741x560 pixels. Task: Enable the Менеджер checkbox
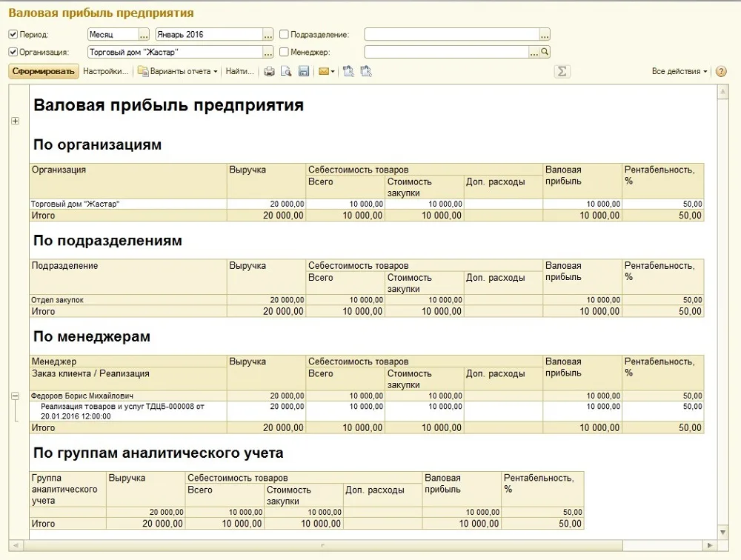point(284,52)
